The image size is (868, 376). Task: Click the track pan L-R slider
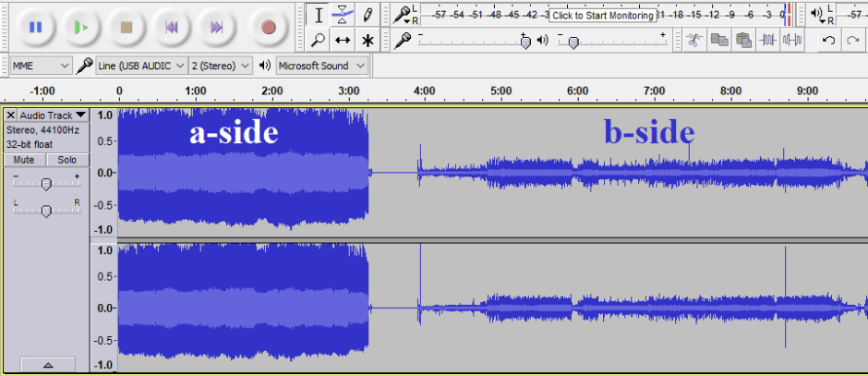[x=46, y=212]
